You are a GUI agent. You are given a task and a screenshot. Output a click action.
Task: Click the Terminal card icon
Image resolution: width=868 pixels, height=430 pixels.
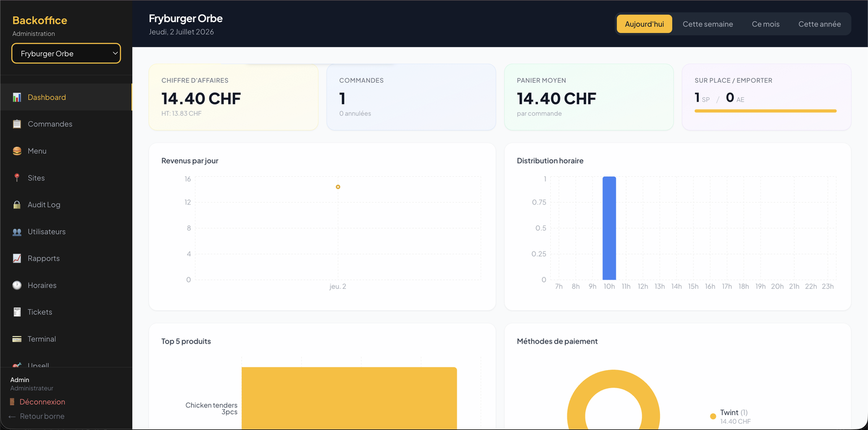[17, 339]
